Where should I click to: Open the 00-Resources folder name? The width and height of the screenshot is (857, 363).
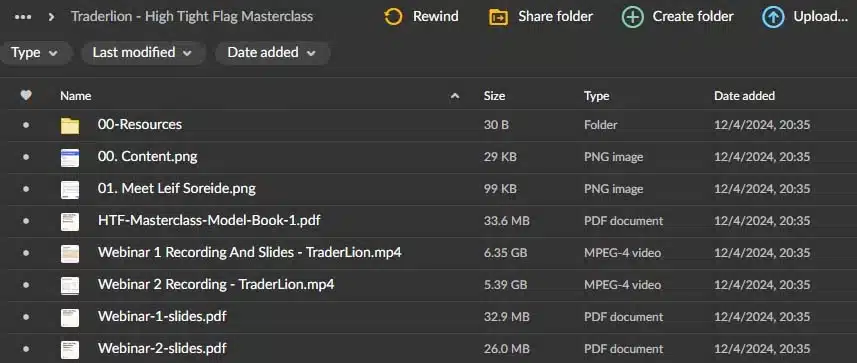point(140,124)
